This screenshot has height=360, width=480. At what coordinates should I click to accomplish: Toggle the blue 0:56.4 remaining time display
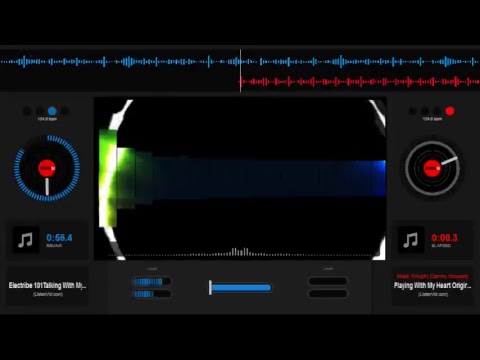point(59,238)
